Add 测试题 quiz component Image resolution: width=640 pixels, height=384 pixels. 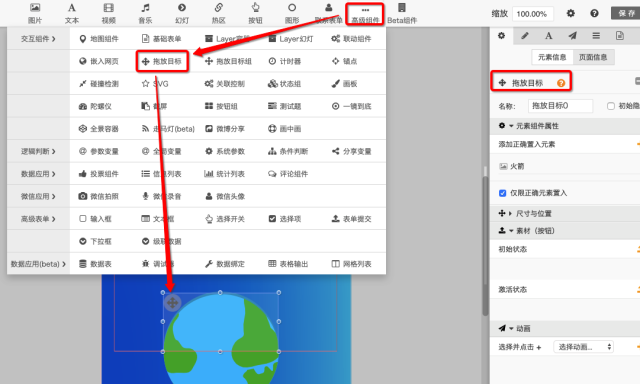point(284,106)
